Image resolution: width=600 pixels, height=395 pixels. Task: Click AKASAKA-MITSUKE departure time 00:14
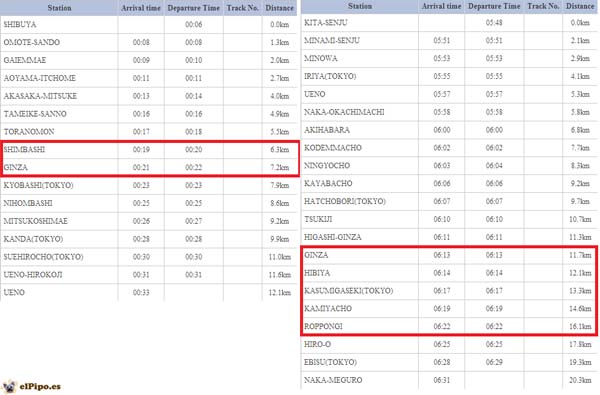(x=194, y=96)
